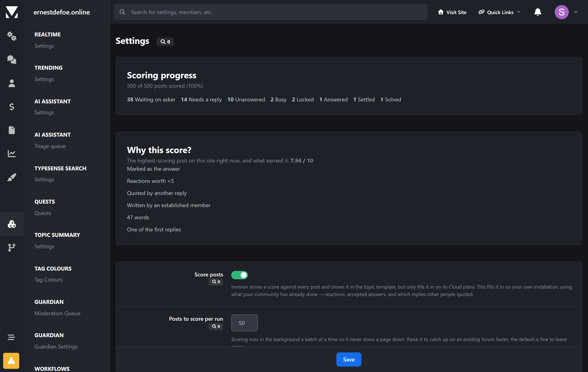
Task: Click the '2 Locked' stat
Action: (303, 99)
